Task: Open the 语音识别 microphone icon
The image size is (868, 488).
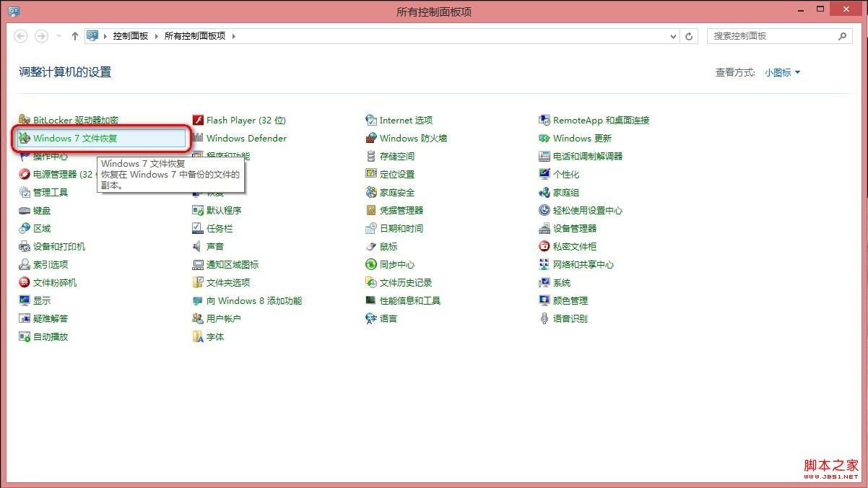Action: (x=544, y=319)
